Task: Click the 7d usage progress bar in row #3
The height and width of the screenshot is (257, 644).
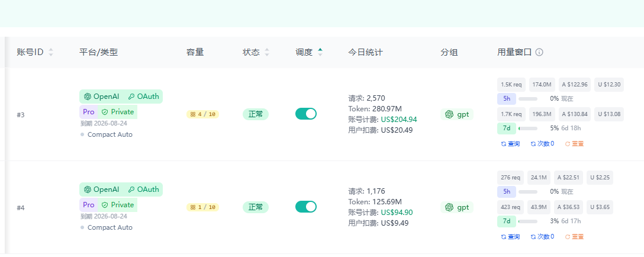Action: point(528,128)
